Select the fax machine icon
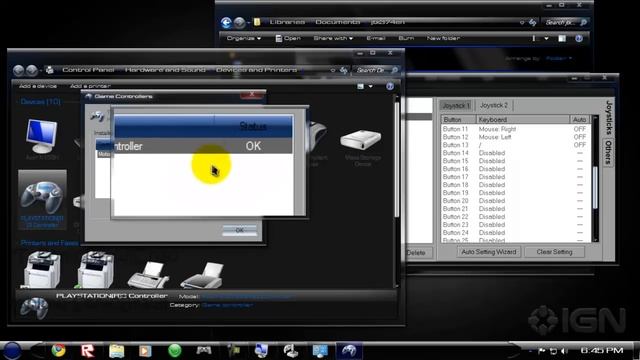Image resolution: width=640 pixels, height=360 pixels. coord(149,274)
